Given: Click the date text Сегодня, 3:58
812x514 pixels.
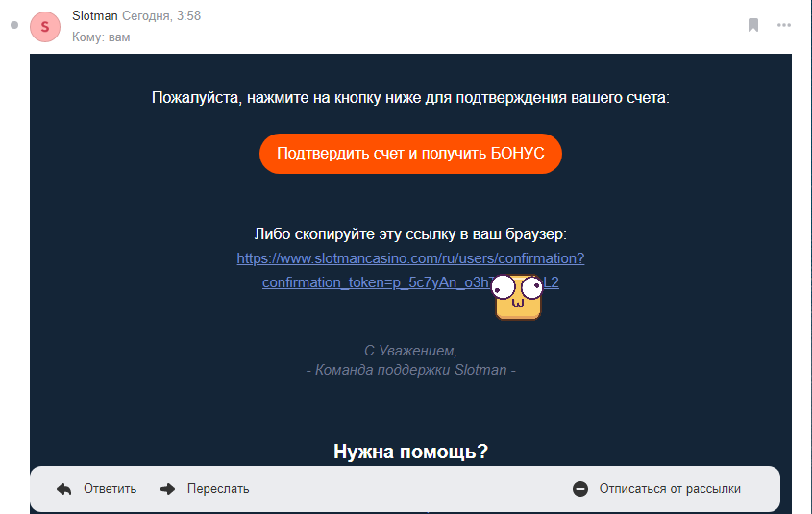Looking at the screenshot, I should pyautogui.click(x=161, y=16).
